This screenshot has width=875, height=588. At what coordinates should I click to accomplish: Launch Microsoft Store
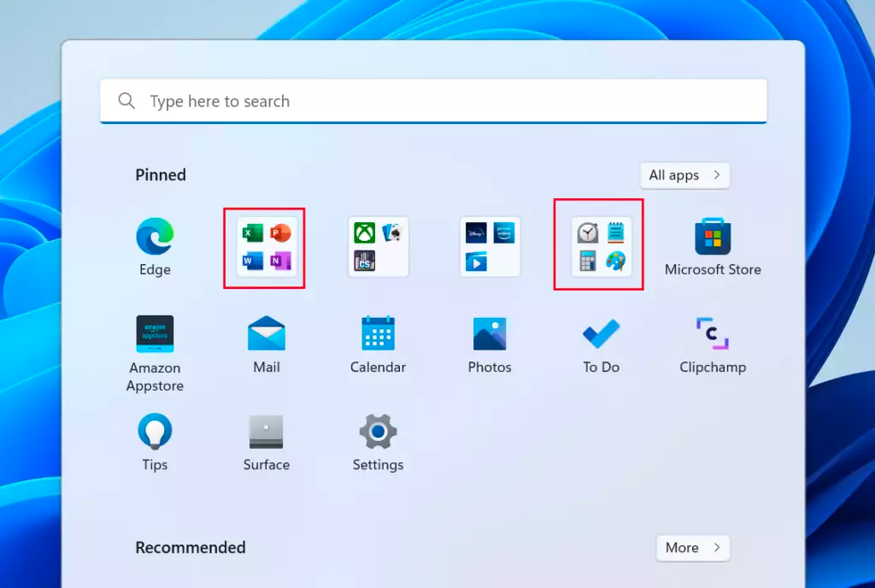[x=713, y=247]
